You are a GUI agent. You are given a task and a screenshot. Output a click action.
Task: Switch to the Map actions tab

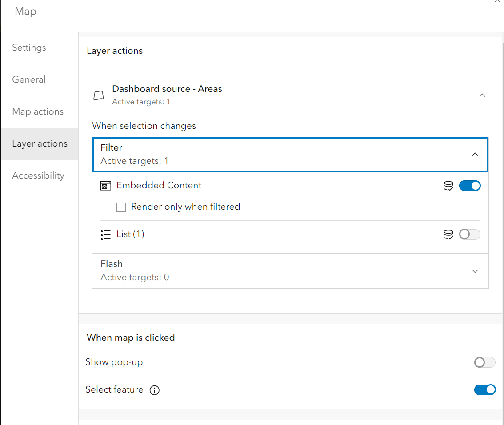[38, 111]
